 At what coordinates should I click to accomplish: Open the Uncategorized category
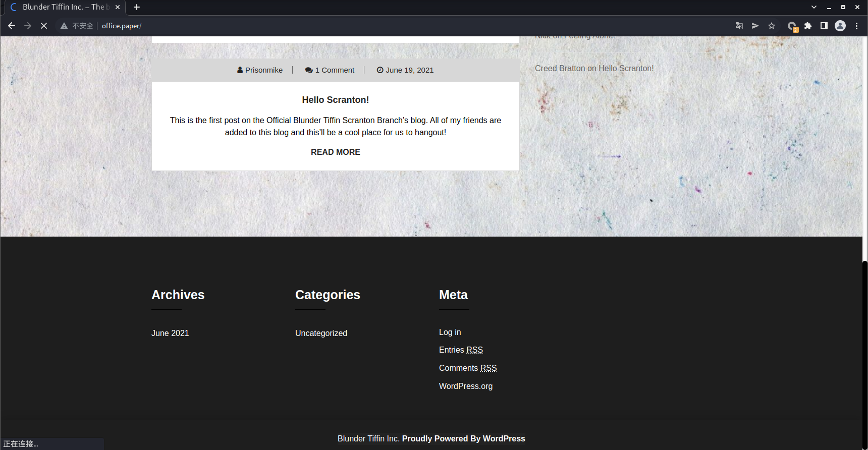[x=321, y=333]
